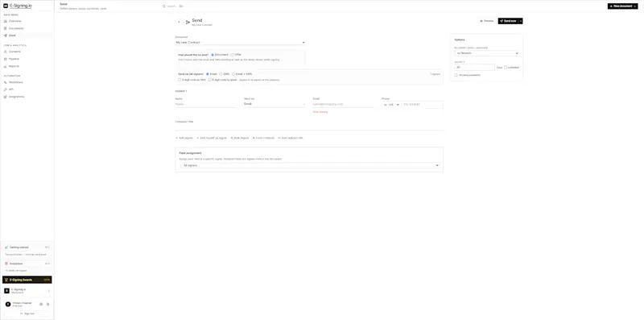Click the signer Email input field
Viewport: 644px width, 320px height.
click(344, 105)
